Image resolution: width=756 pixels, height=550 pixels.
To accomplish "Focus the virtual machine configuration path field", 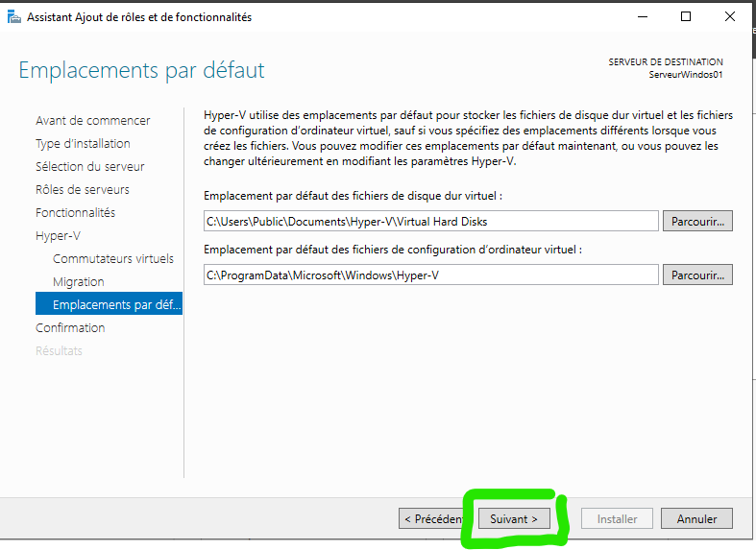I will tap(430, 275).
